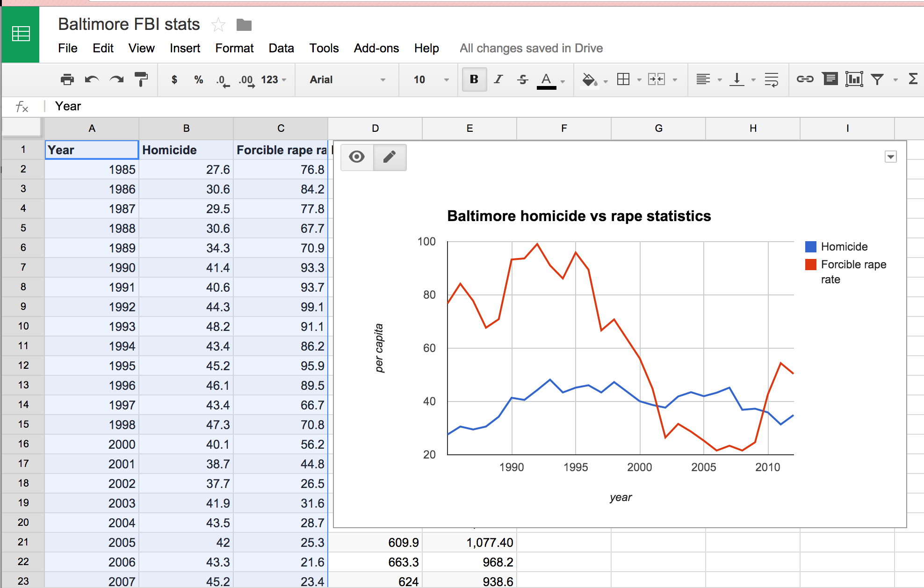Select cell B1 labeled Homicide
Viewport: 924px width, 588px height.
[x=186, y=150]
